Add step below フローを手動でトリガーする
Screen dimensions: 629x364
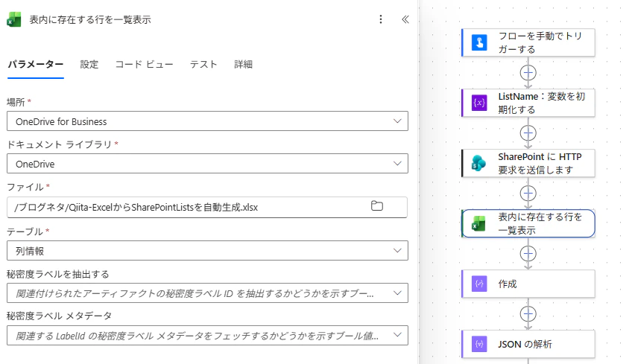[528, 73]
